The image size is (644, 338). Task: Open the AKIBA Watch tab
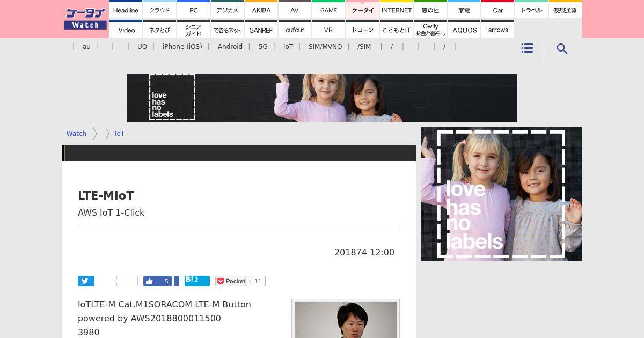261,10
